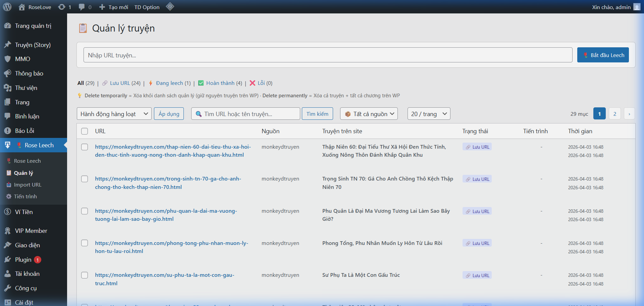Click the Tìm kiếm search button

[x=317, y=114]
